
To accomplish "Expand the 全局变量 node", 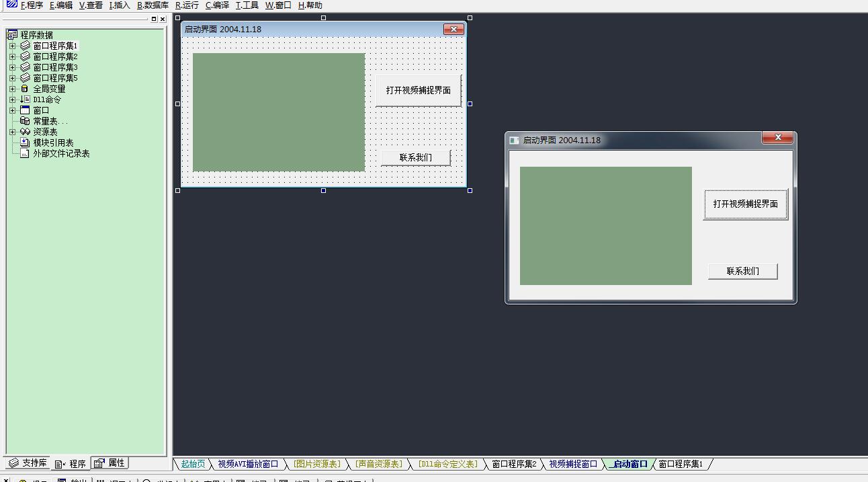I will point(12,89).
